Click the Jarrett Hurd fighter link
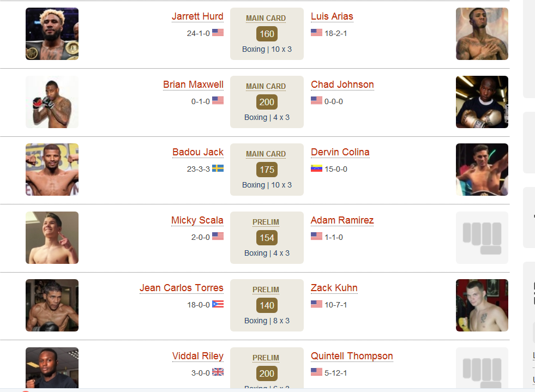This screenshot has width=535, height=392. point(197,16)
